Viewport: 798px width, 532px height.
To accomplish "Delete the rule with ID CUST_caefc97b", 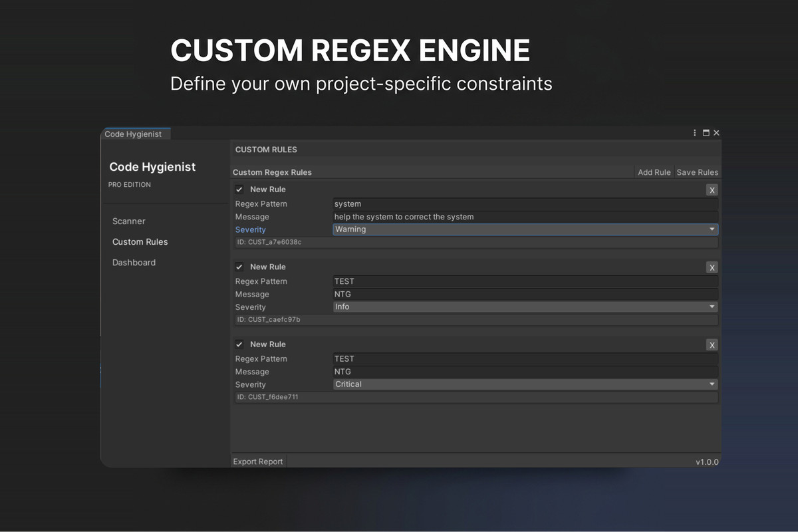I will (712, 267).
